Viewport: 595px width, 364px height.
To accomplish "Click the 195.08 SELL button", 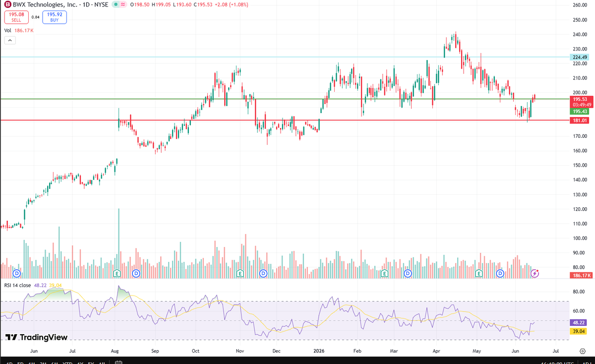I will click(16, 17).
